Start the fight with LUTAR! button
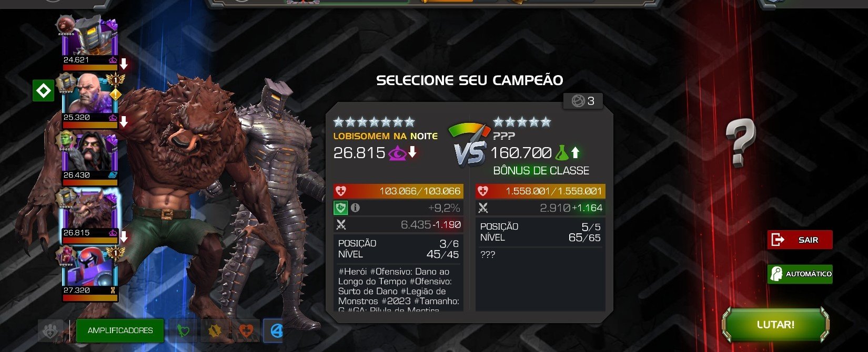Screen dimensions: 868x352 click(775, 324)
